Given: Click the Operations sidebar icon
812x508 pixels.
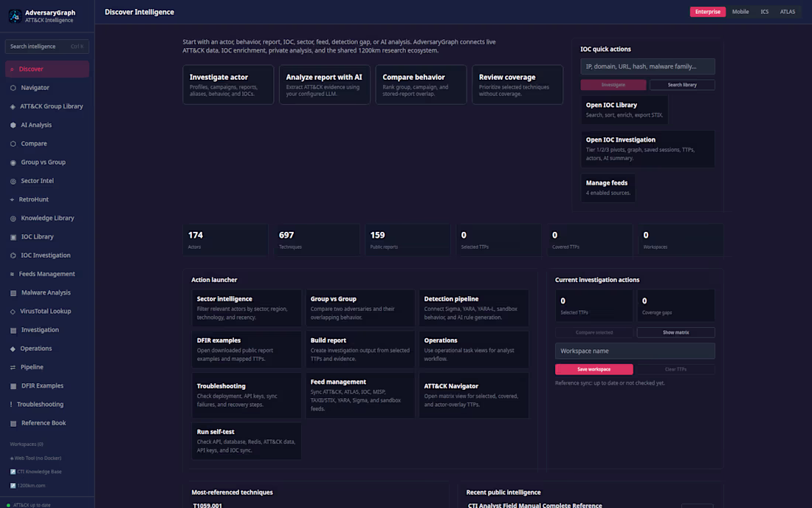Looking at the screenshot, I should (x=13, y=349).
